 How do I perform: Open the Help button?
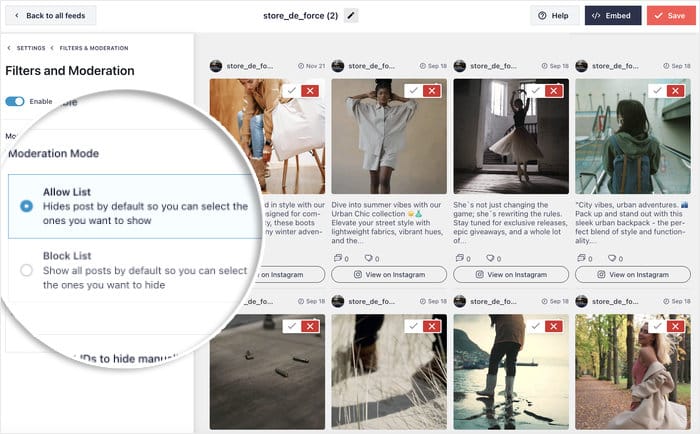554,16
